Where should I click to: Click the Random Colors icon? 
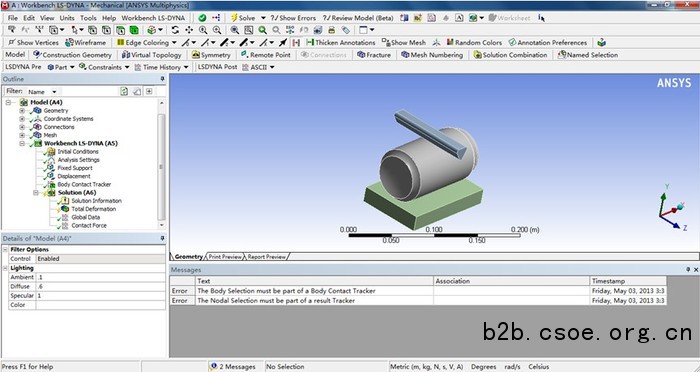coord(450,42)
